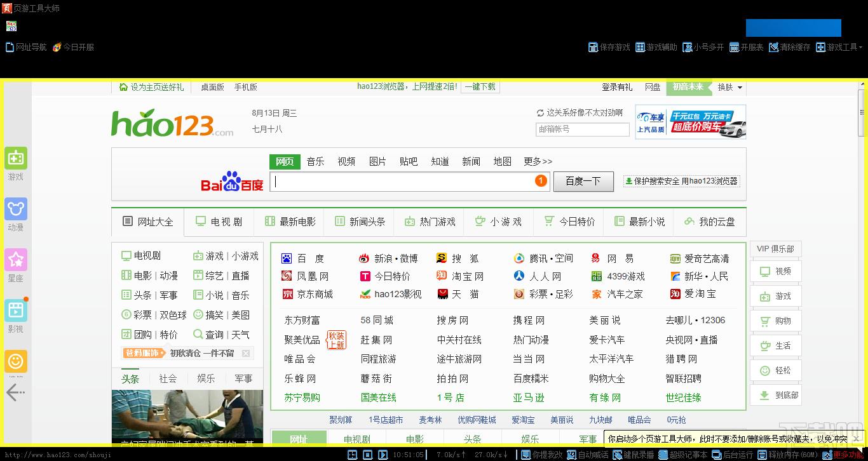Switch to the 社会 news tab

[x=168, y=378]
